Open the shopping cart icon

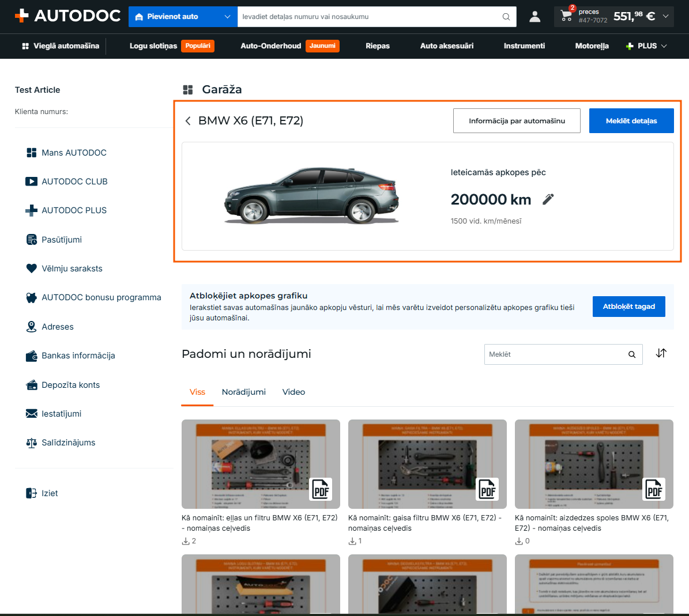click(566, 16)
